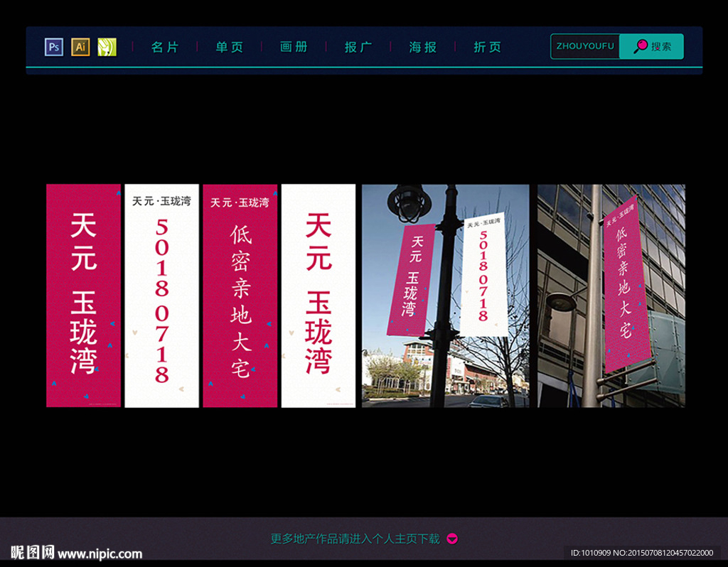Switch to the 折页 section
Viewport: 728px width, 567px height.
pos(487,46)
